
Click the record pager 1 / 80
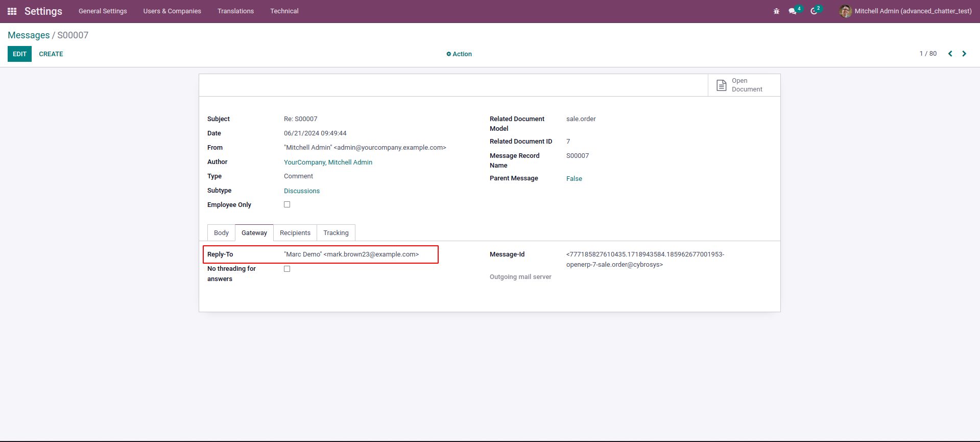click(x=928, y=54)
